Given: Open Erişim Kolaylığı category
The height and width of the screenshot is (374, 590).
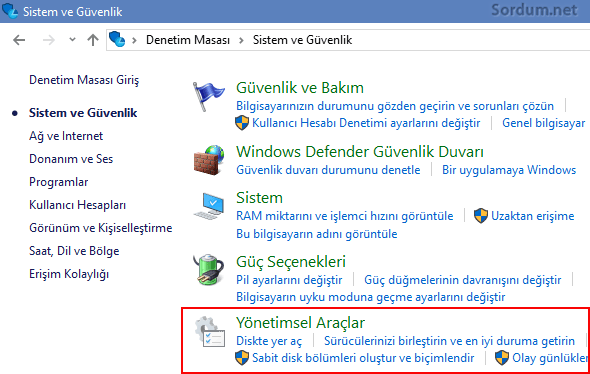Looking at the screenshot, I should coord(69,274).
